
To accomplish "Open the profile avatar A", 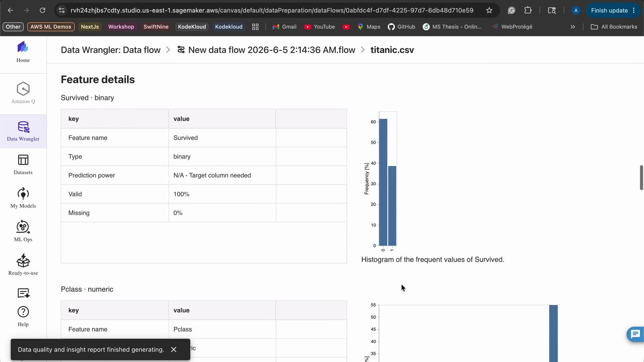I will point(576,10).
